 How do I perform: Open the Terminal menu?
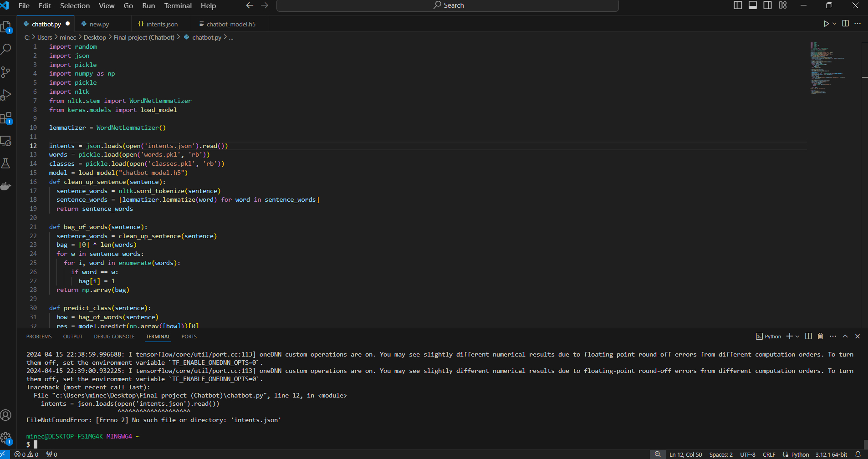[178, 5]
